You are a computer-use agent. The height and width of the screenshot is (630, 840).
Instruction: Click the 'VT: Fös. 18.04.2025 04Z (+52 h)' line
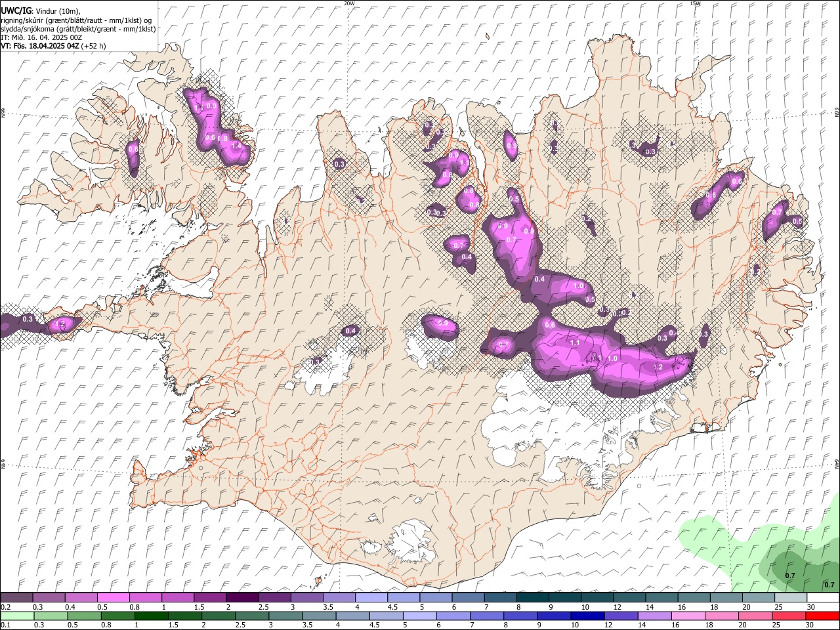point(53,46)
